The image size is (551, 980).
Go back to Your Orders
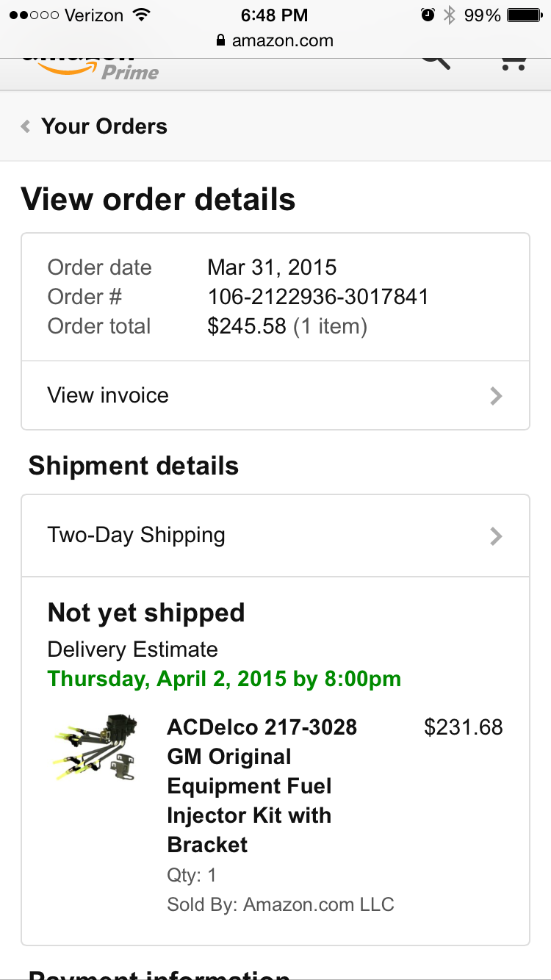click(104, 126)
